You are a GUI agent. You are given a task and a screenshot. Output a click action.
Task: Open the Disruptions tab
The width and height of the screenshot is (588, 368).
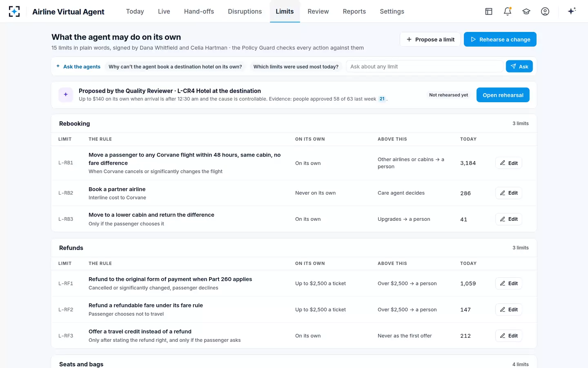pyautogui.click(x=245, y=11)
